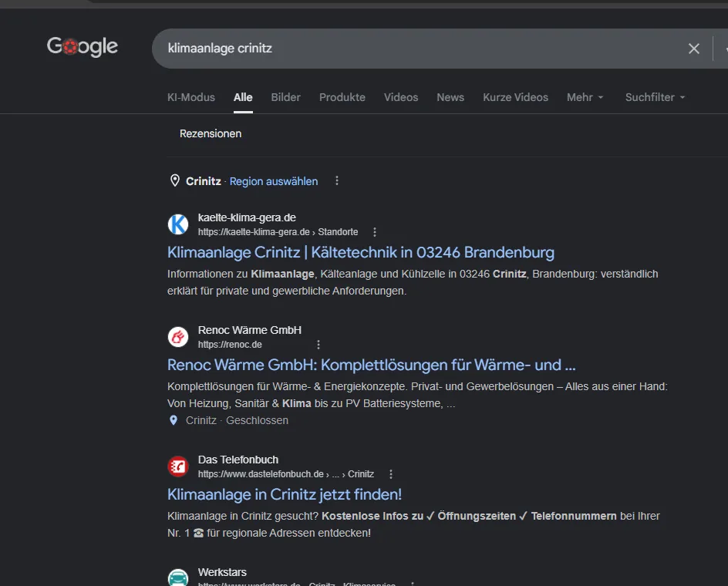This screenshot has height=586, width=728.
Task: Open the Produkte tab
Action: (x=342, y=97)
